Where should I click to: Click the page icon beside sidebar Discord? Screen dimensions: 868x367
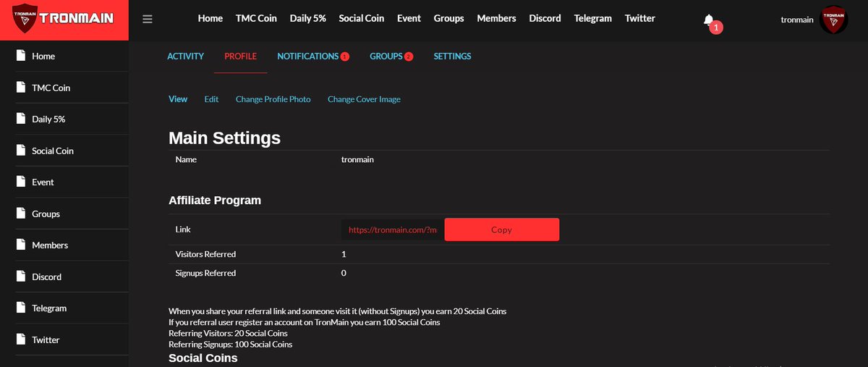[x=21, y=277]
